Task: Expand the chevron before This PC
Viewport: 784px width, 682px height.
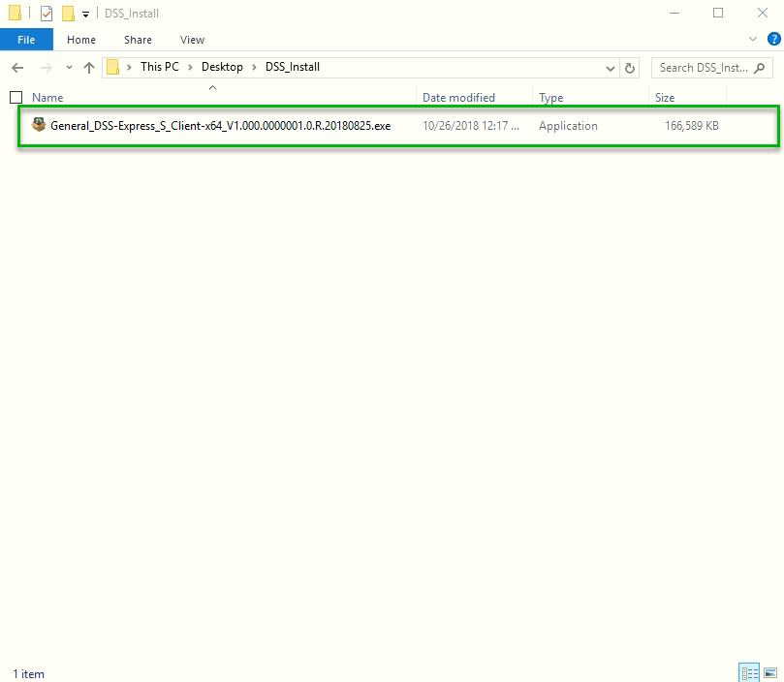Action: click(x=129, y=67)
